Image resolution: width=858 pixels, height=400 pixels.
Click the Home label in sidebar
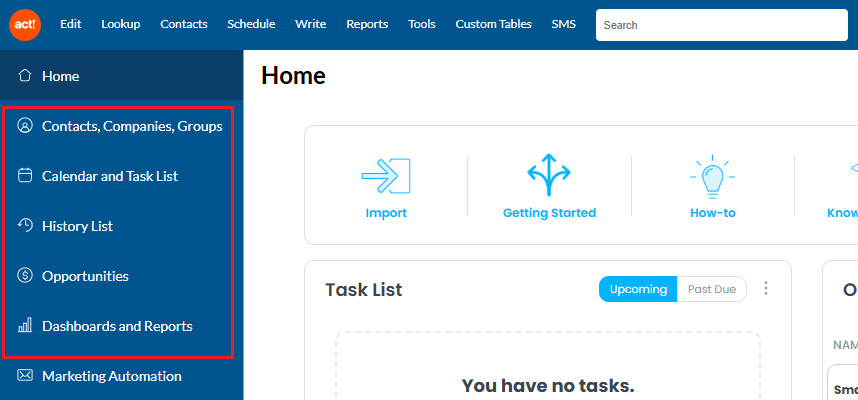(61, 76)
